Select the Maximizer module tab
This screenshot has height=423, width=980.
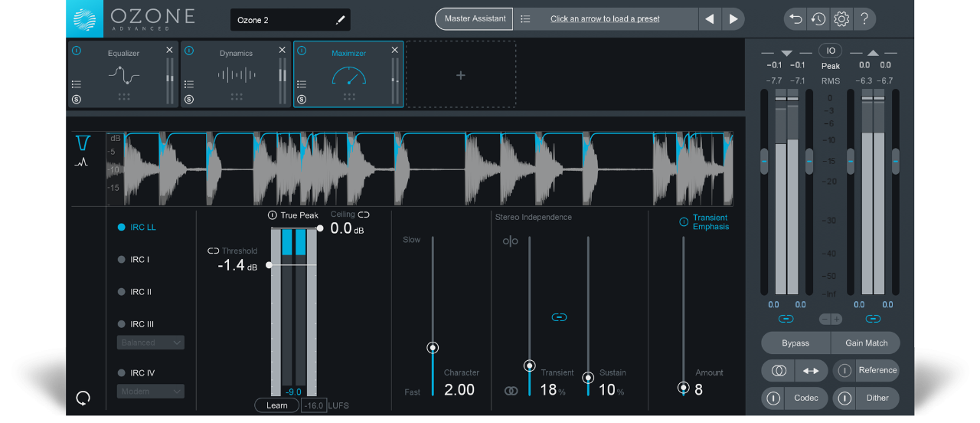pyautogui.click(x=348, y=74)
